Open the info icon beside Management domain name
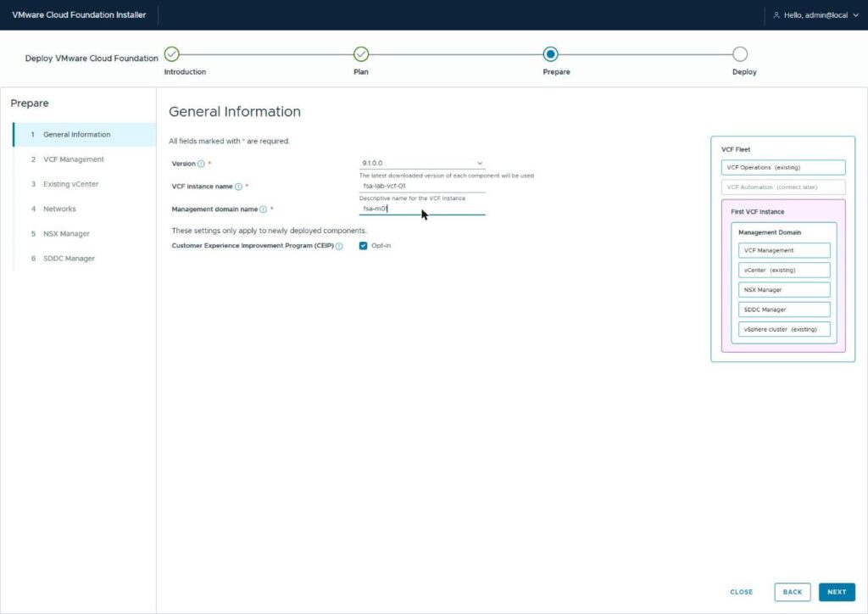868x614 pixels. [x=264, y=209]
